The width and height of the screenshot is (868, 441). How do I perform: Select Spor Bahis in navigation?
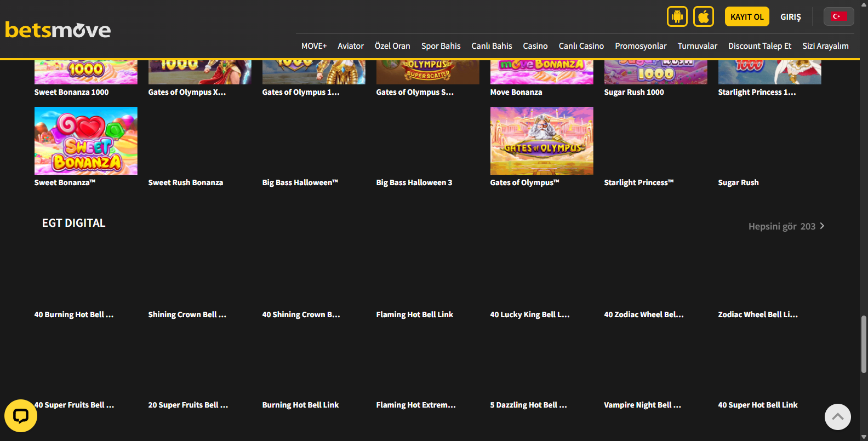(x=441, y=46)
